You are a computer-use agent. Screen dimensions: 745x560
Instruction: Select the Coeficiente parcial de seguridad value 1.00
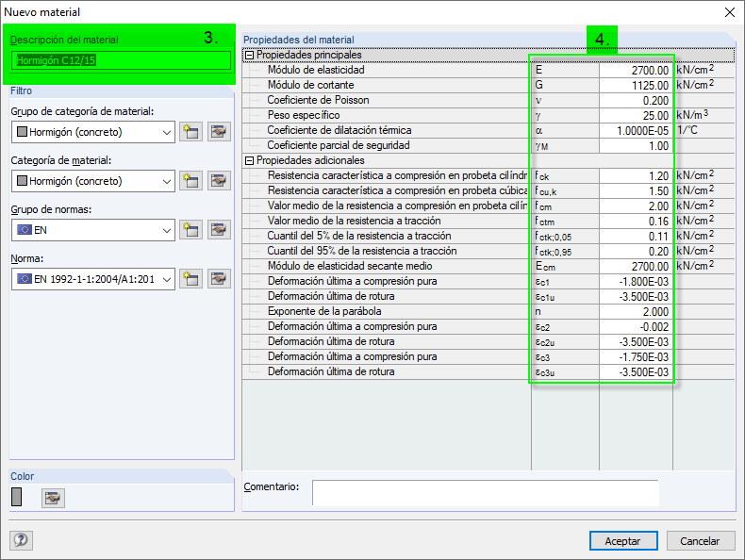636,146
